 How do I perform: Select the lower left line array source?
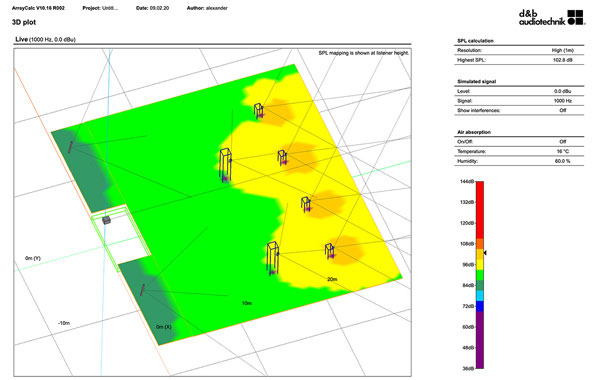pos(142,290)
